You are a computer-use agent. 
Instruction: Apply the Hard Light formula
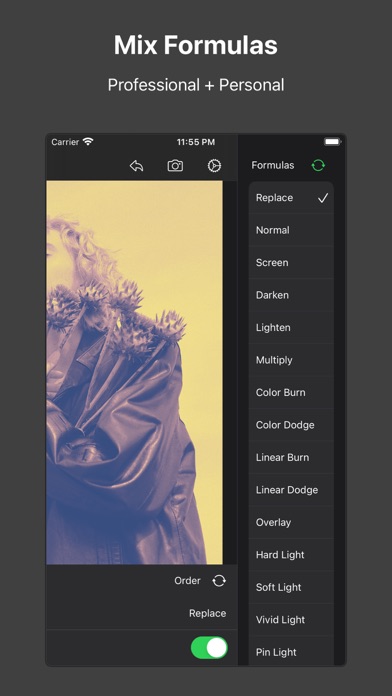coord(291,554)
